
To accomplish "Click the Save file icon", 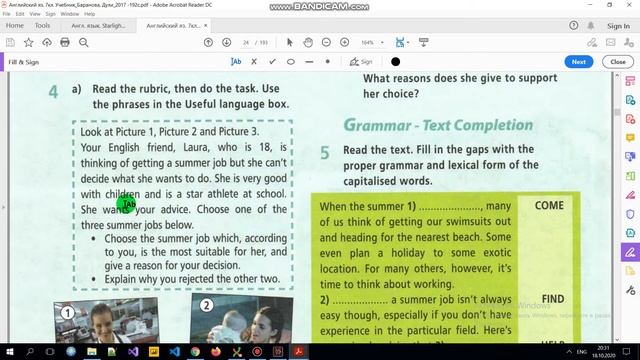I will click(10, 42).
